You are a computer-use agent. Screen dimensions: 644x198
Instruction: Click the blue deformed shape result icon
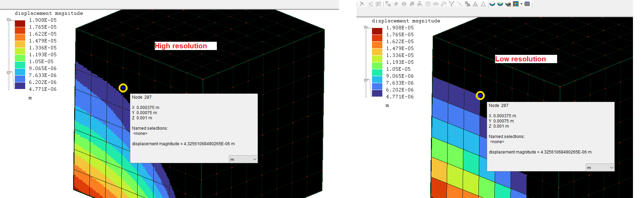492,4
